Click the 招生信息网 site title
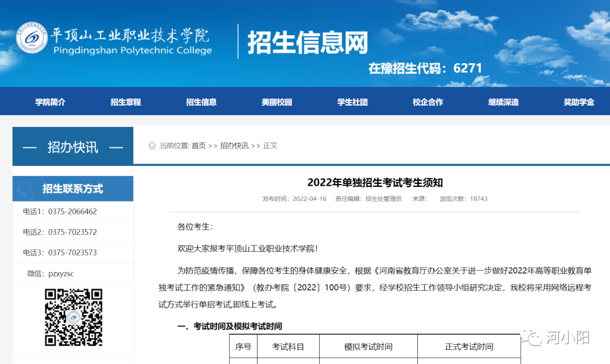This screenshot has height=364, width=610. pos(308,42)
